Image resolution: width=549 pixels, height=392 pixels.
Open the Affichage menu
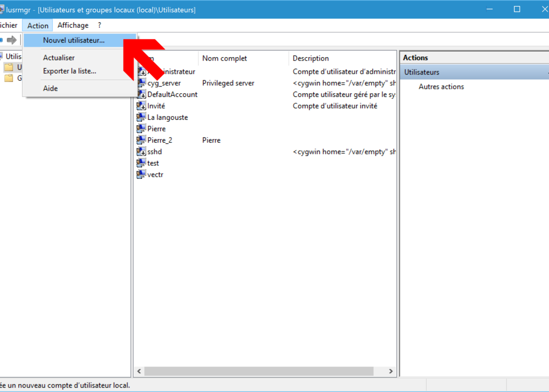click(x=73, y=25)
